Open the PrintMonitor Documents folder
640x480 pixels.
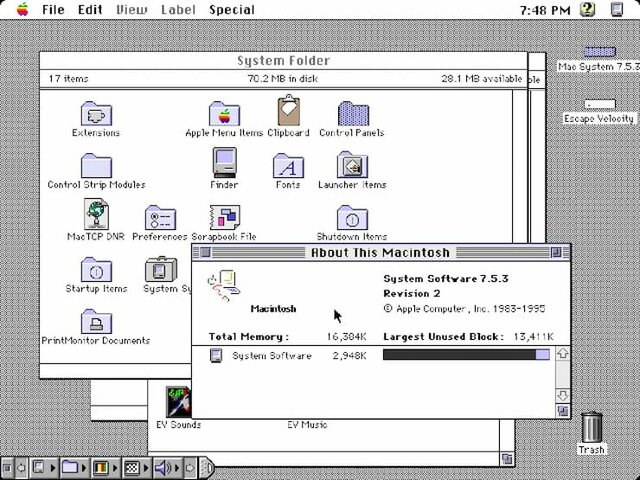[x=96, y=321]
